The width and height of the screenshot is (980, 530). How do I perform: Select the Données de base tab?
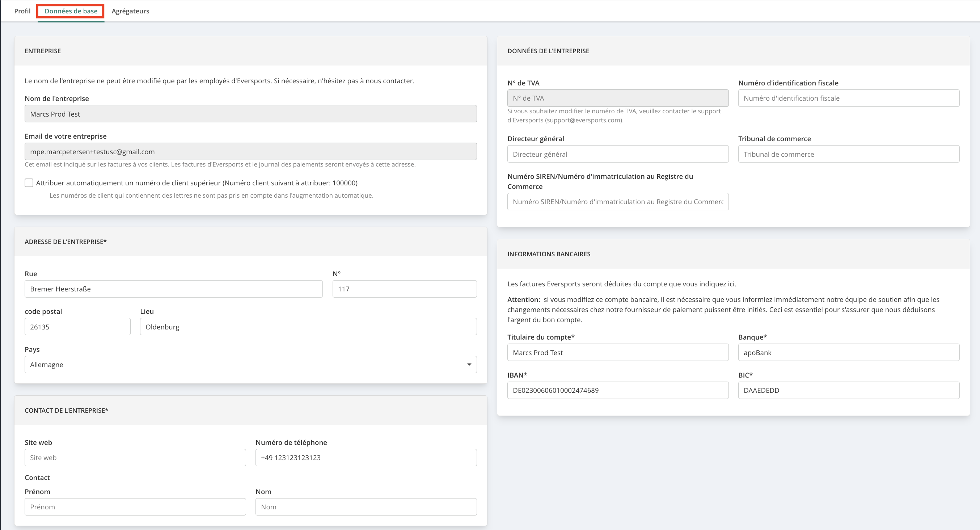tap(71, 11)
